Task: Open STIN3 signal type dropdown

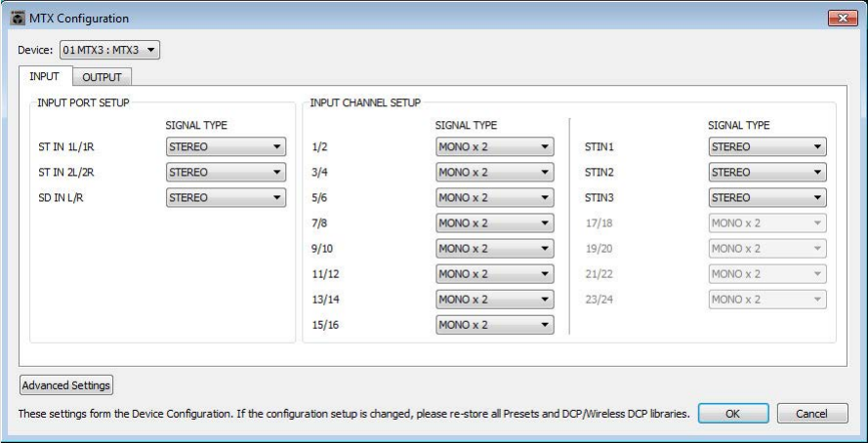Action: (x=767, y=198)
